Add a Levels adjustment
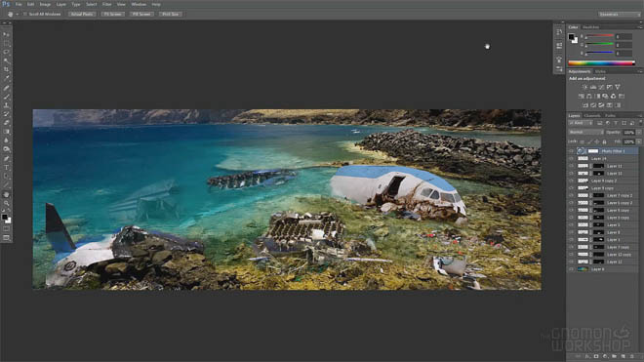 [x=593, y=87]
